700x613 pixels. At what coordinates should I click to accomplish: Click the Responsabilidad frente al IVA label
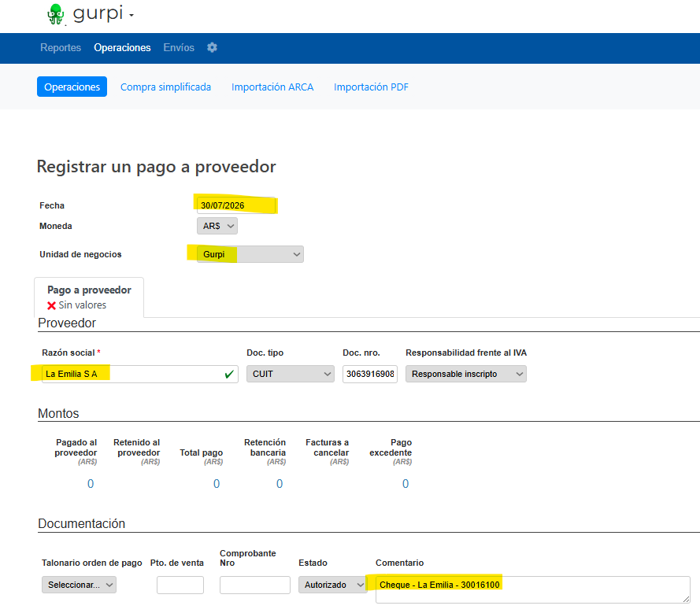point(466,353)
